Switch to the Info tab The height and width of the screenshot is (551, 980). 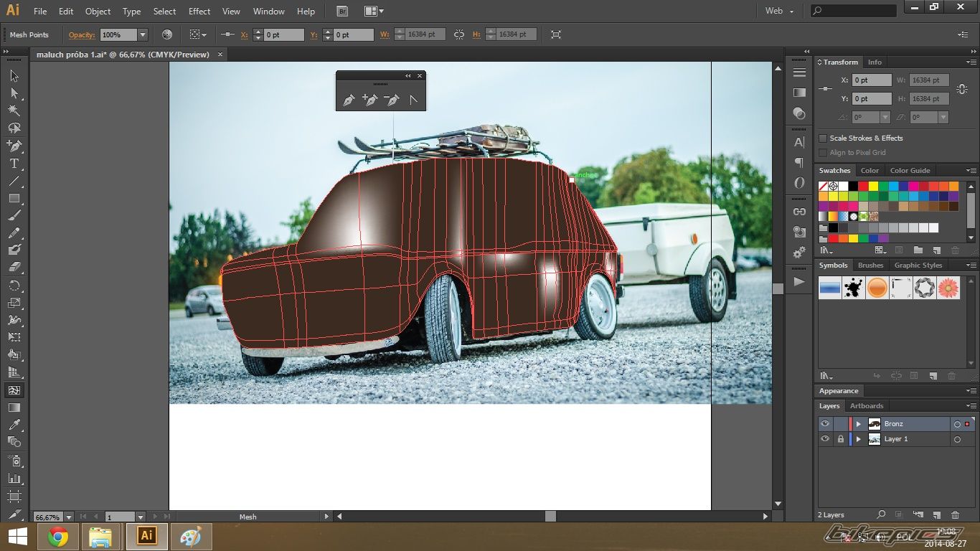coord(875,62)
